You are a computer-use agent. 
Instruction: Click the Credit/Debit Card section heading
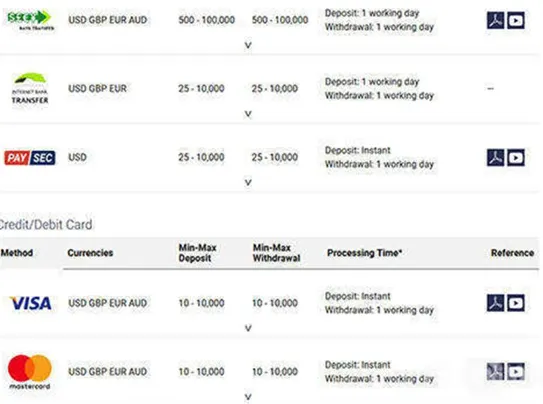pyautogui.click(x=46, y=225)
